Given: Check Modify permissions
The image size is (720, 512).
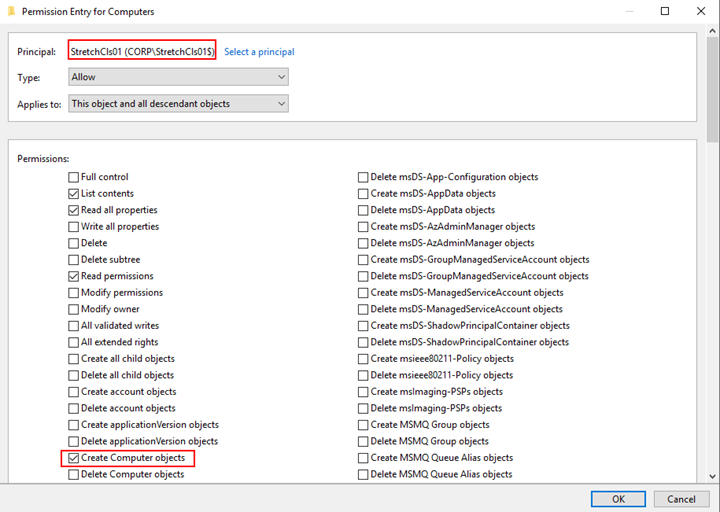Looking at the screenshot, I should 73,293.
